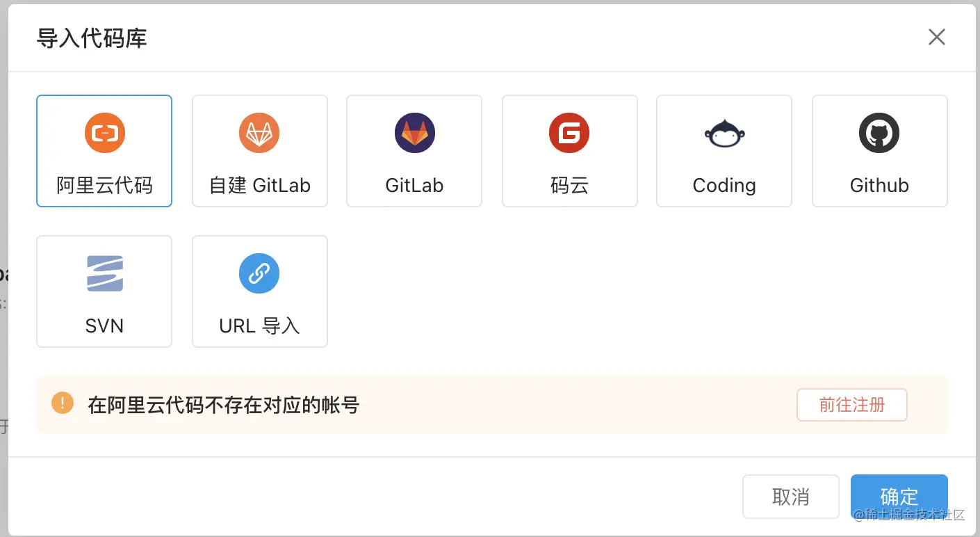
Task: Click the 码云 label text
Action: (x=569, y=186)
